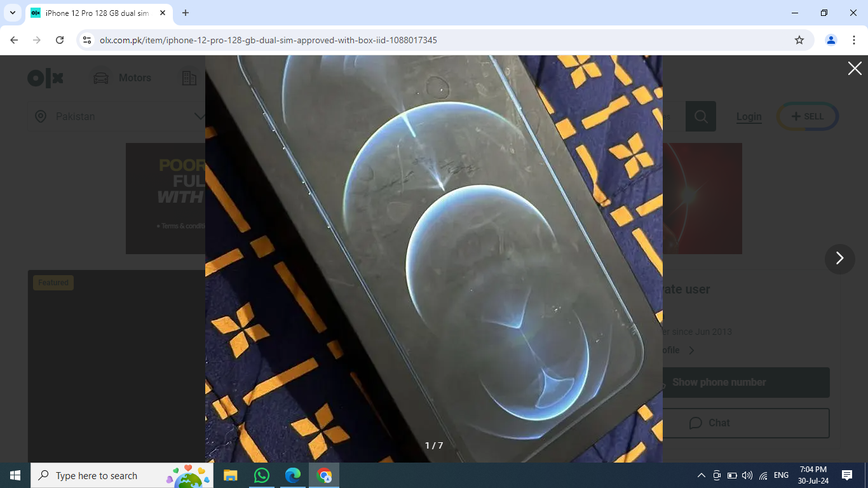Open the tab search dropdown arrow

(13, 13)
